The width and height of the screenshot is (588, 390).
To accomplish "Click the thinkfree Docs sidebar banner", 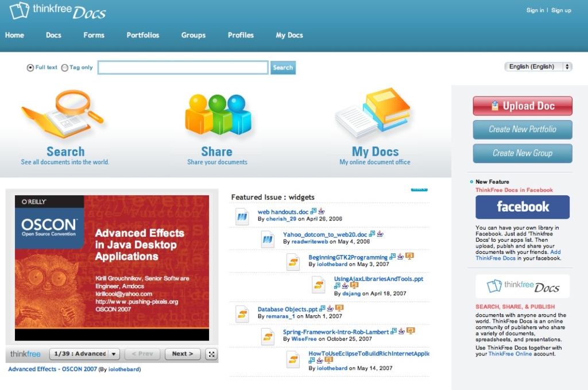I will 523,287.
